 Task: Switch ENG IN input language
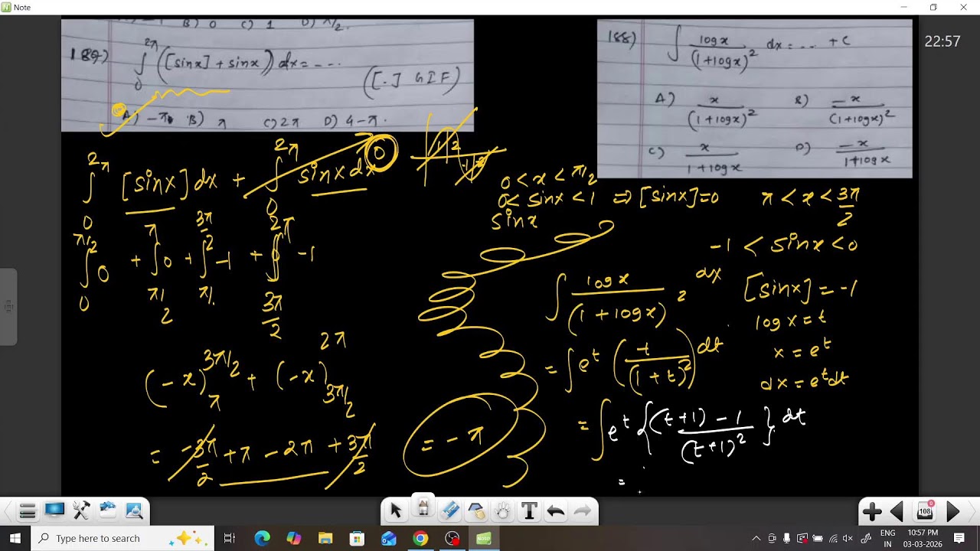[x=888, y=538]
